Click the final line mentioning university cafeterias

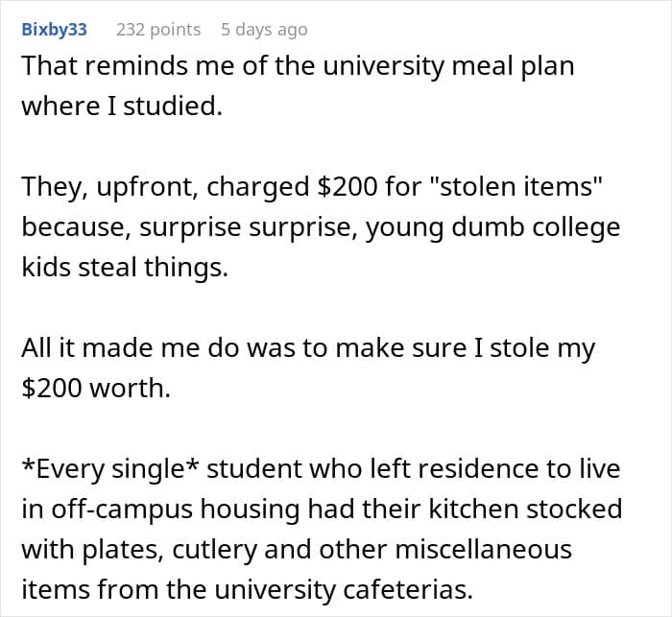click(248, 589)
